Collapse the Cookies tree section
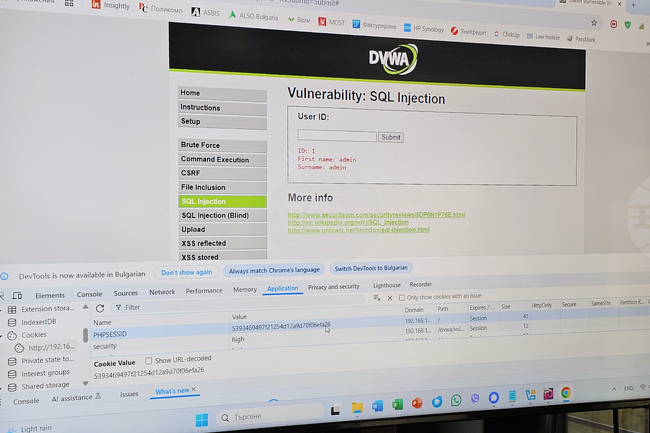The height and width of the screenshot is (433, 650). pos(3,335)
